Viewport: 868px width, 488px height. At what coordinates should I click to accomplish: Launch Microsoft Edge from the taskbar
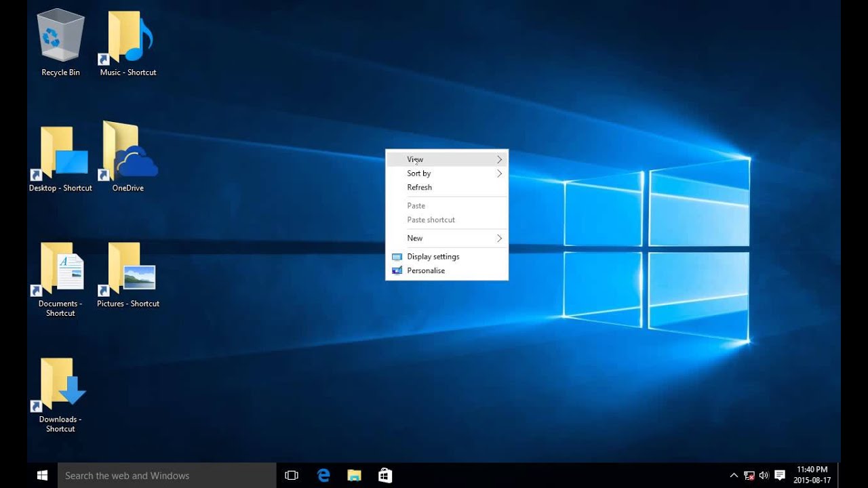[323, 475]
